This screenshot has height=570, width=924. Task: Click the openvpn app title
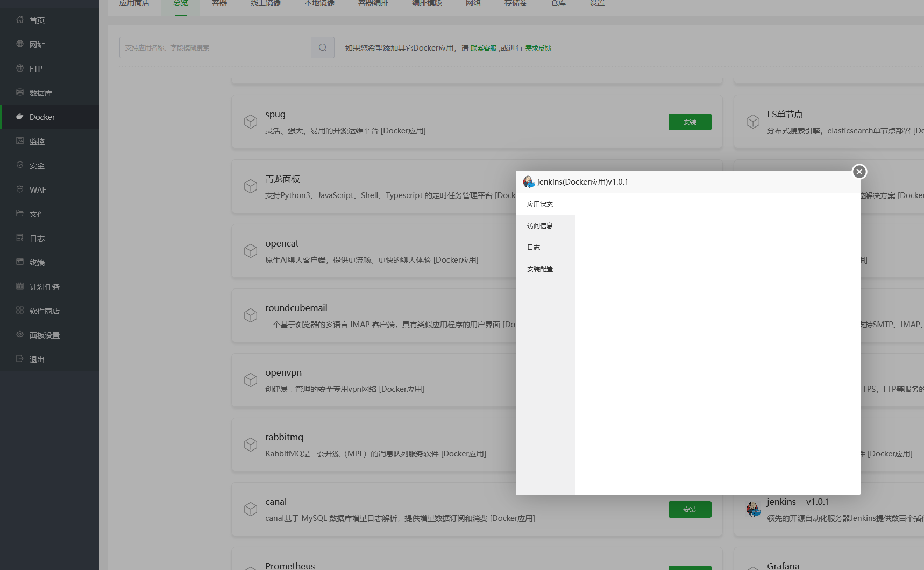pos(283,372)
